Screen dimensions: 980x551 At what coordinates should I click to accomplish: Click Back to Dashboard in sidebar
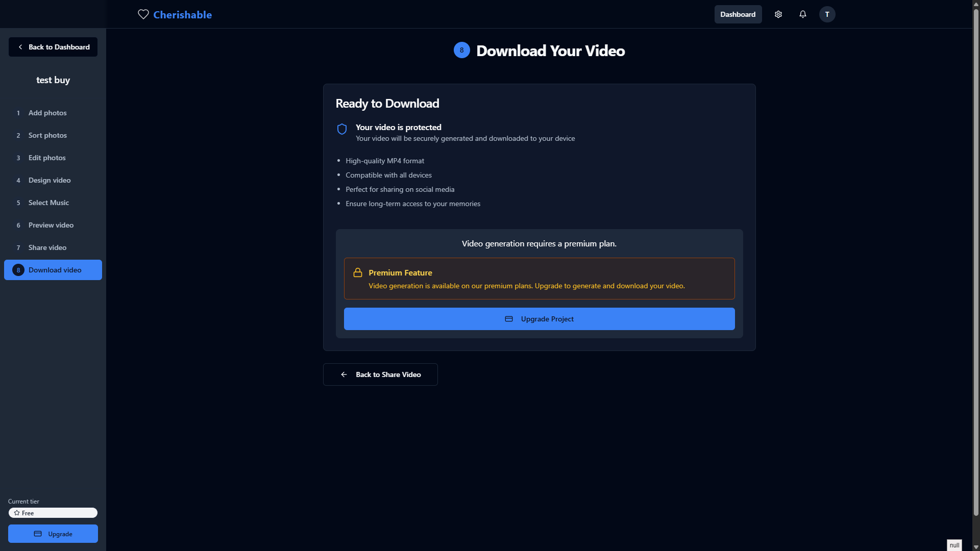pyautogui.click(x=53, y=47)
